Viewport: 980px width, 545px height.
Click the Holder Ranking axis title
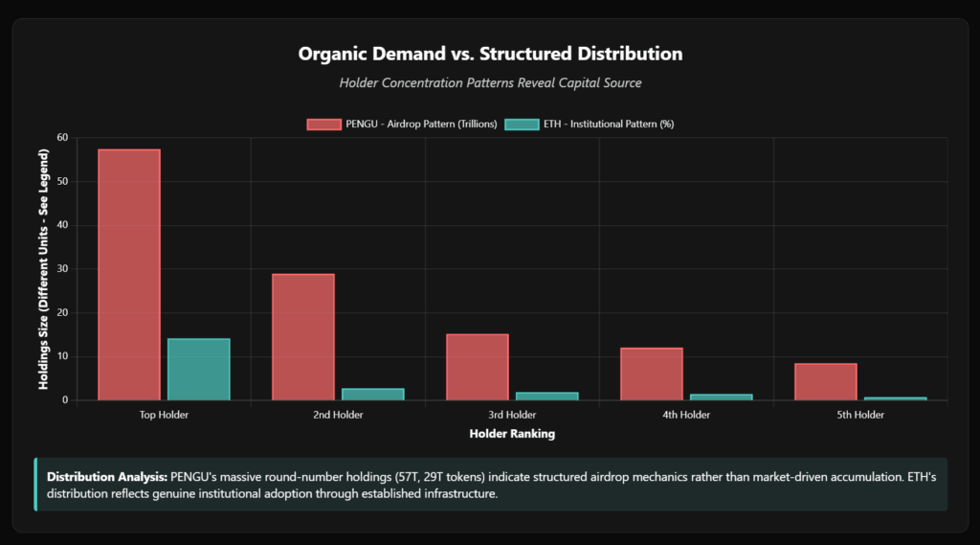pyautogui.click(x=512, y=434)
